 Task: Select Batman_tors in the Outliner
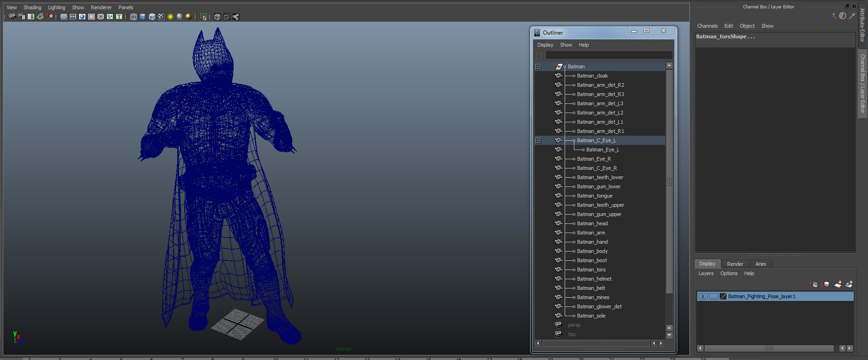(x=591, y=270)
